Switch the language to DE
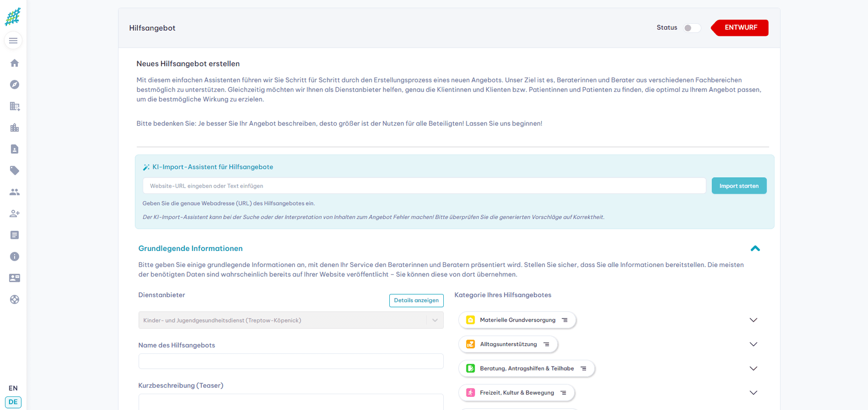Screen dimensions: 868x410 pyautogui.click(x=13, y=402)
